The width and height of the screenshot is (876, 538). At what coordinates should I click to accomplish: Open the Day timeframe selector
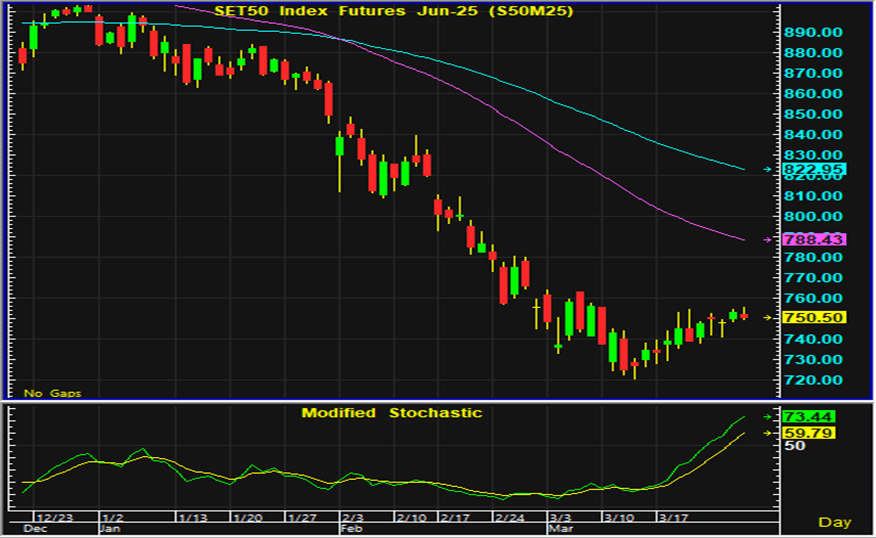click(834, 522)
